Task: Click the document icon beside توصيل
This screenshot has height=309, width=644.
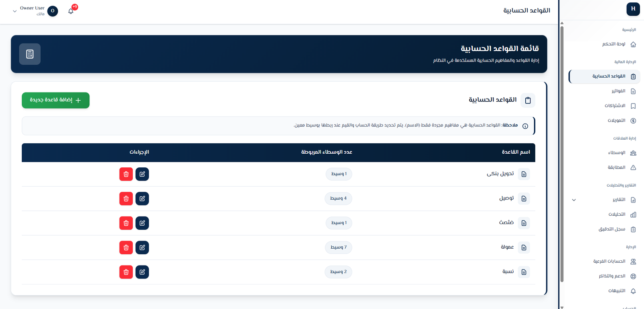Action: click(524, 199)
